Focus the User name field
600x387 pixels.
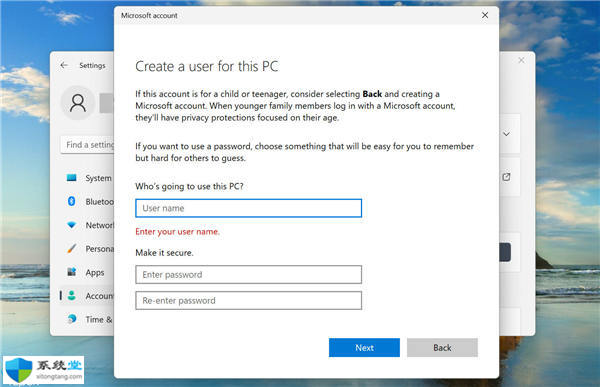[x=248, y=208]
